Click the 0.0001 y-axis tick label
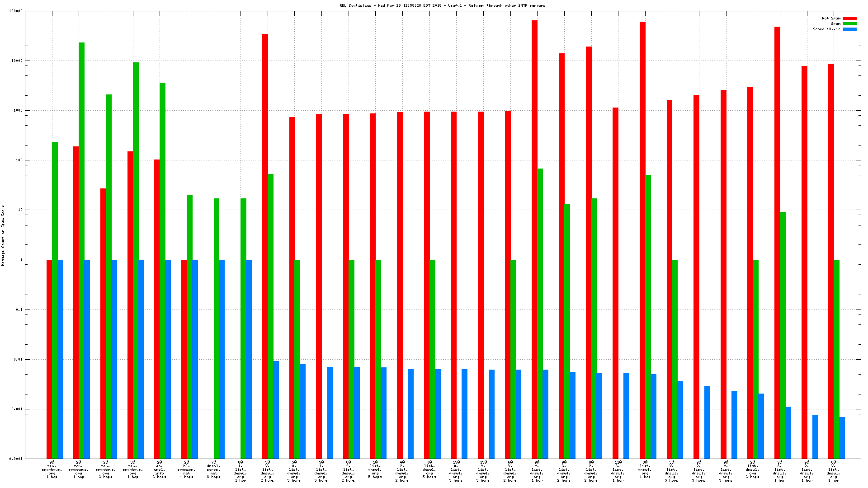 tap(16, 459)
